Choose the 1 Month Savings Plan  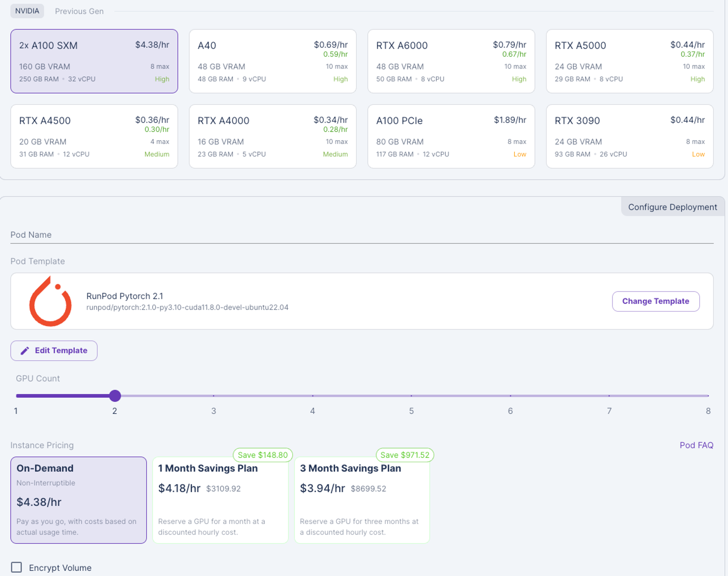point(220,500)
